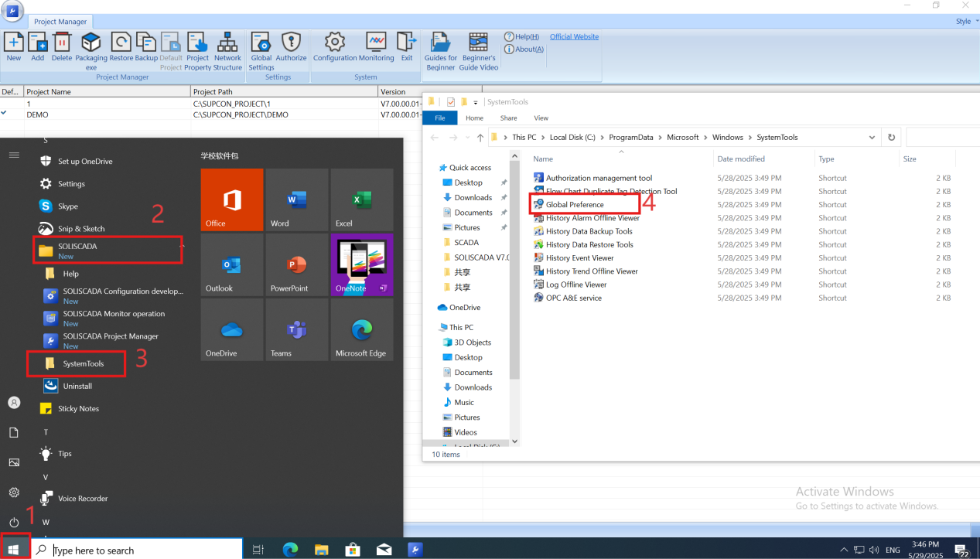Open Sticky Notes from the Start menu
Viewport: 980px width, 559px height.
click(x=78, y=408)
